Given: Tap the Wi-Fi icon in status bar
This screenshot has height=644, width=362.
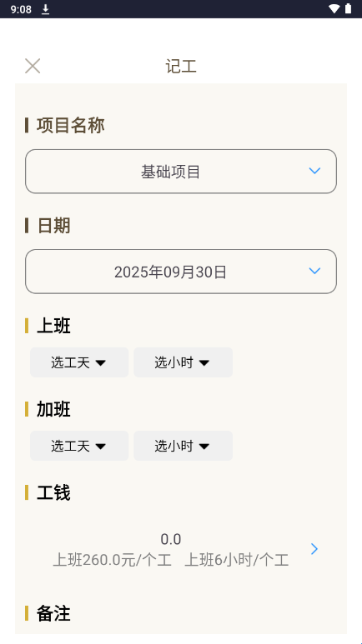Looking at the screenshot, I should 334,8.
